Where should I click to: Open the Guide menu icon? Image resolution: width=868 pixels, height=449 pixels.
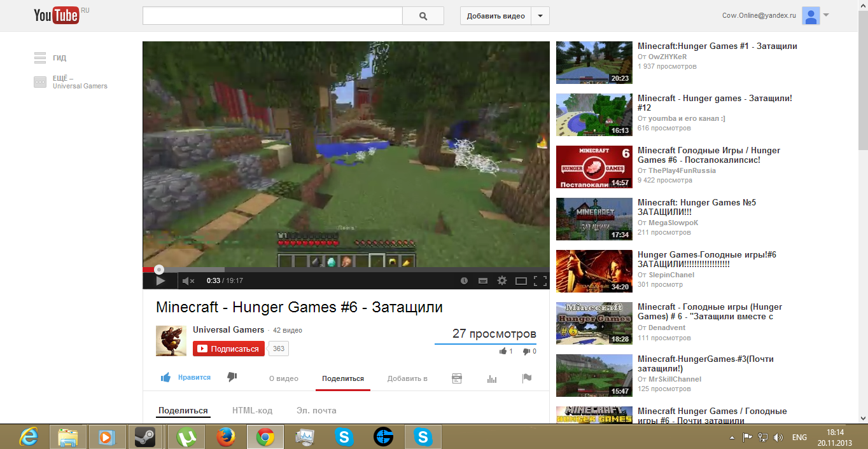[x=40, y=58]
